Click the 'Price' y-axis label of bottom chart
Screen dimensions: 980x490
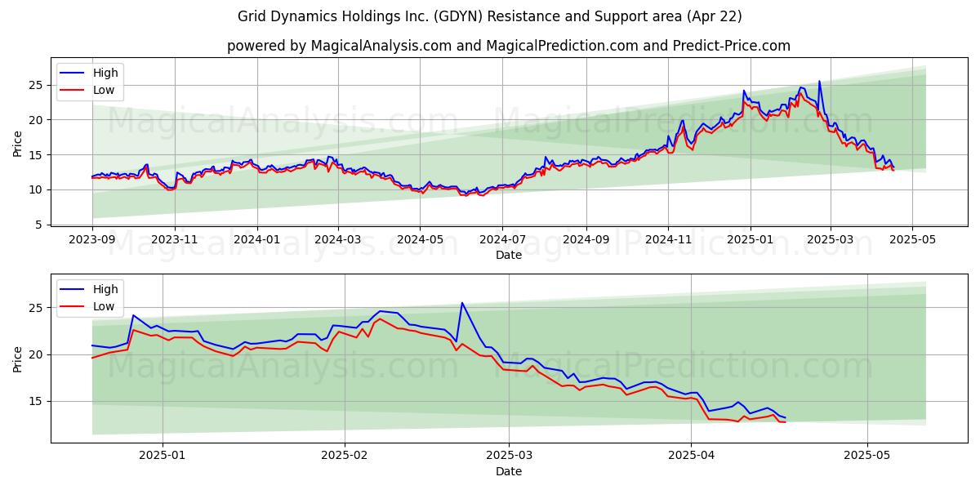(x=18, y=358)
